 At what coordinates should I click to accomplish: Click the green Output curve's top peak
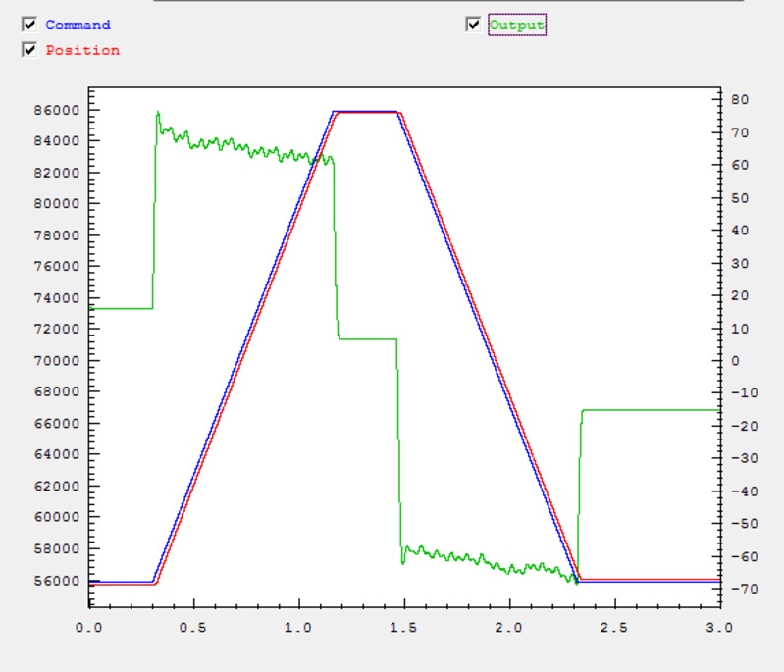pos(158,113)
